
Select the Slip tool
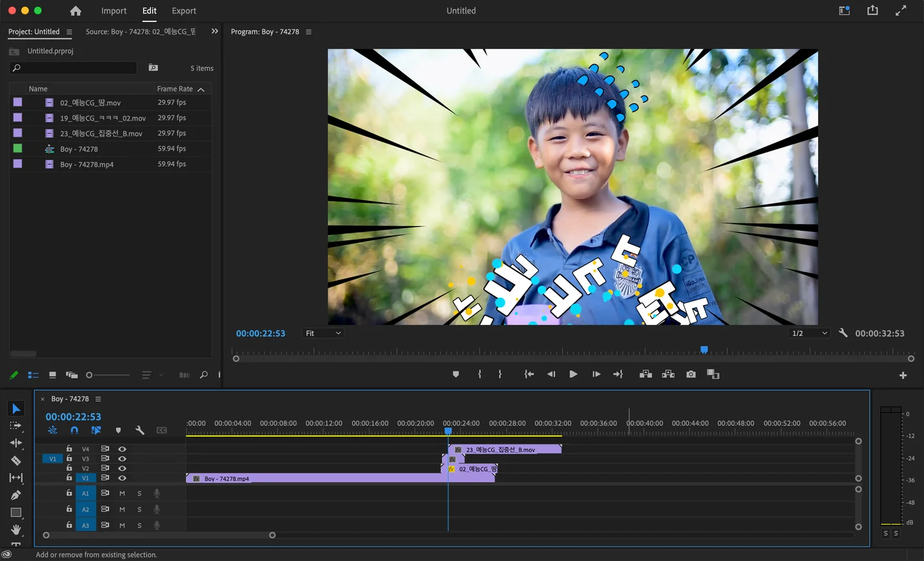coord(16,478)
